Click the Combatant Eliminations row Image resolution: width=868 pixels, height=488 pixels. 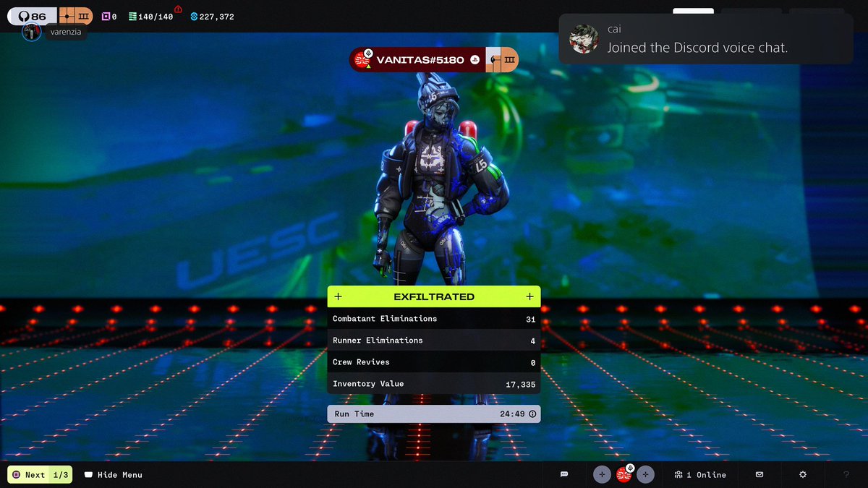coord(434,319)
